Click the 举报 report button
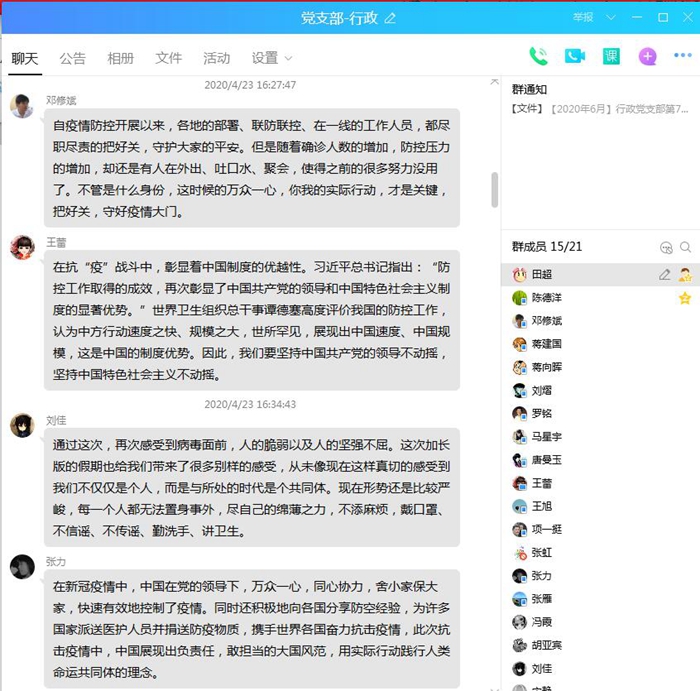This screenshot has height=691, width=700. [x=582, y=18]
